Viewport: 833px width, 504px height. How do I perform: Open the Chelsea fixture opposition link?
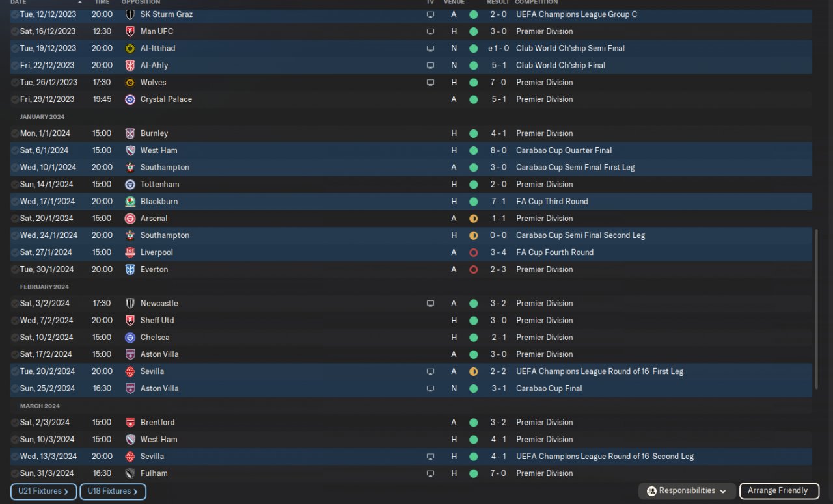[155, 338]
